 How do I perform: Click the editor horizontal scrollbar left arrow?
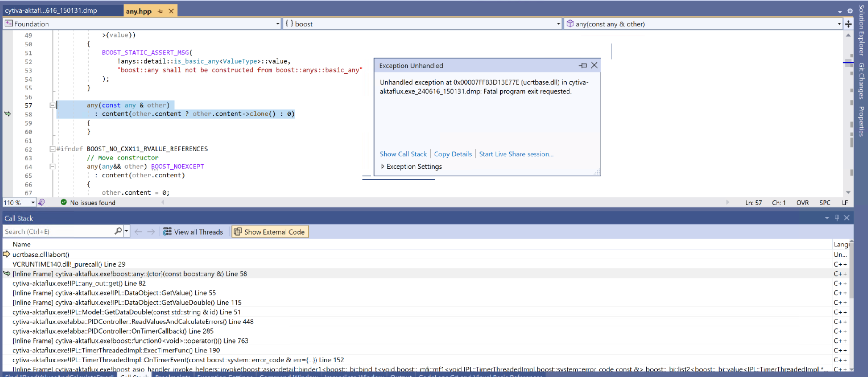click(163, 202)
